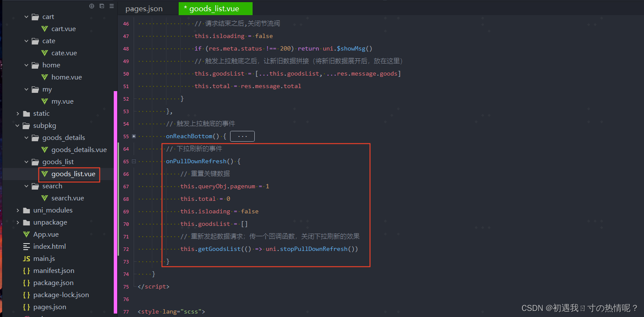Click the locate current file target icon
Image resolution: width=644 pixels, height=317 pixels.
[91, 6]
